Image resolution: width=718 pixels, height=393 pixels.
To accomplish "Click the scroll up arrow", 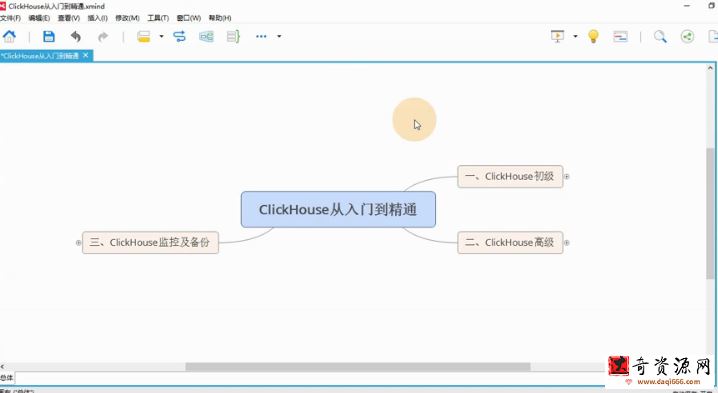I will coord(710,68).
